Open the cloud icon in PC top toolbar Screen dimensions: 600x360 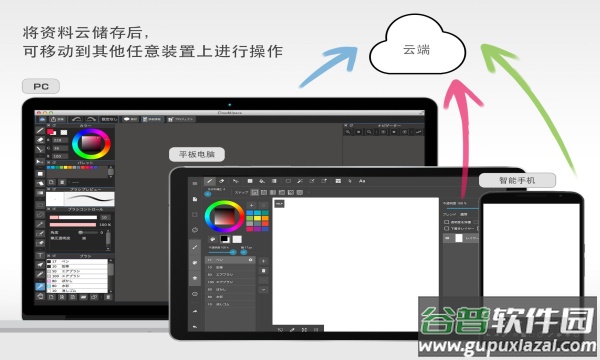[42, 119]
